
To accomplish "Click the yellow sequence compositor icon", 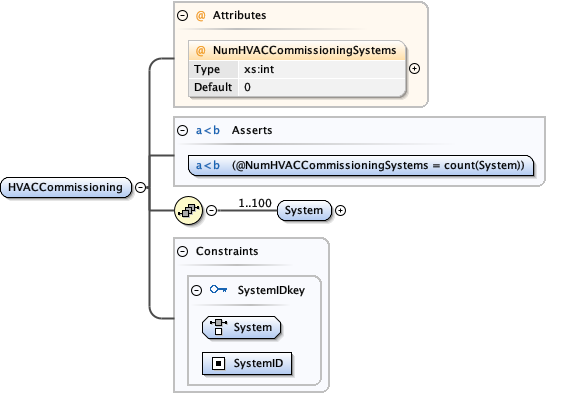I will click(x=189, y=210).
